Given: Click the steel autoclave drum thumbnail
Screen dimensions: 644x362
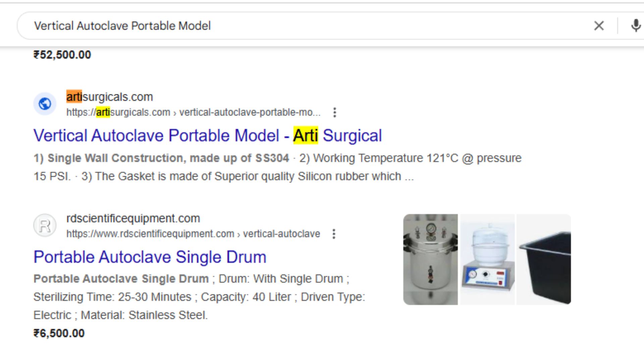Looking at the screenshot, I should coord(430,259).
